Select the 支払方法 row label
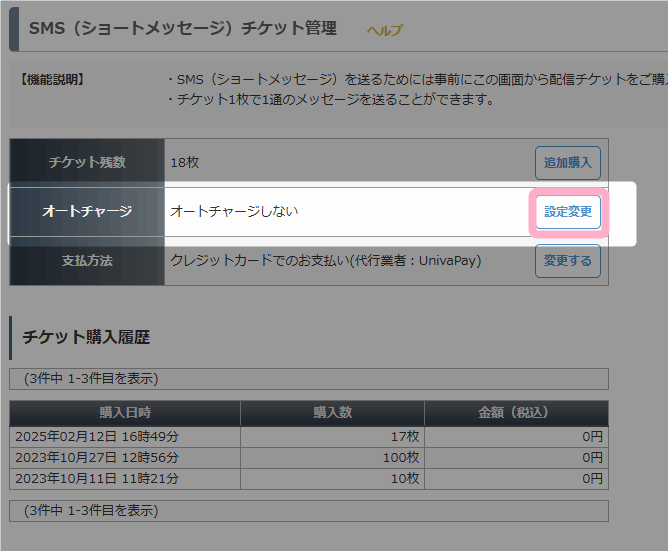Screen dimensions: 668x551 (x=87, y=261)
